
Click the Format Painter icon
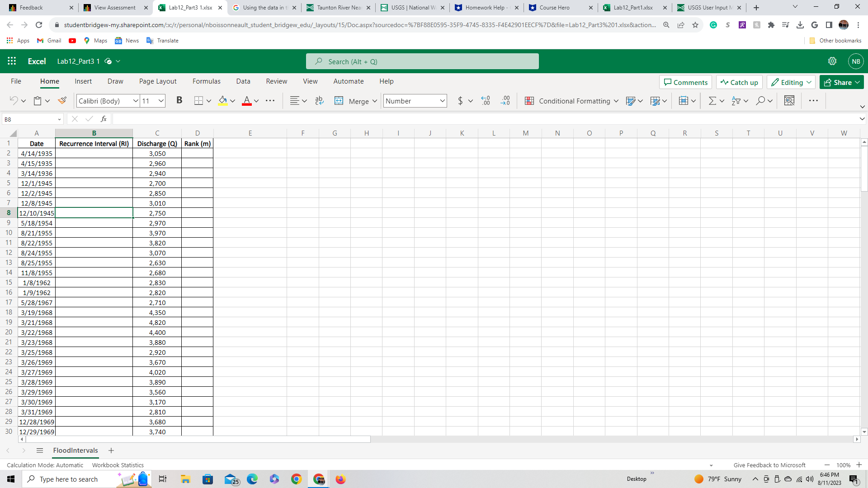[62, 101]
